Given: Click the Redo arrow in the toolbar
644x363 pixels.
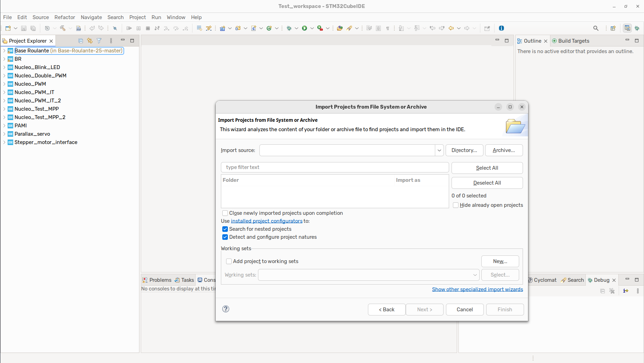Looking at the screenshot, I should [101, 28].
